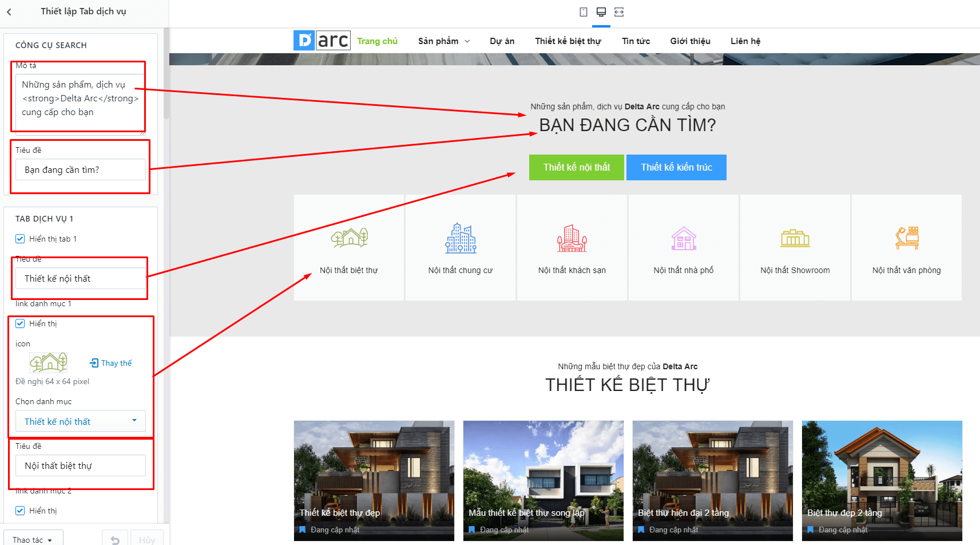Toggle Hiển thị checkbox under link danh mục 2

[x=20, y=511]
